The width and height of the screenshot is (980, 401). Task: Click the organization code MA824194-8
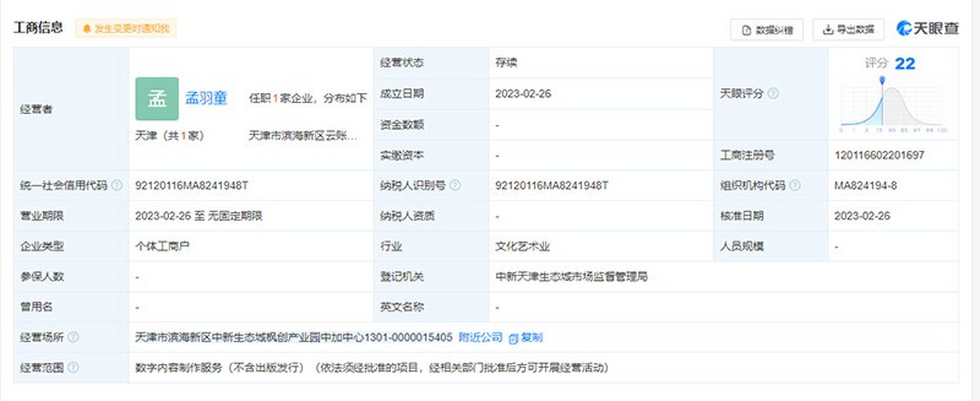point(865,185)
